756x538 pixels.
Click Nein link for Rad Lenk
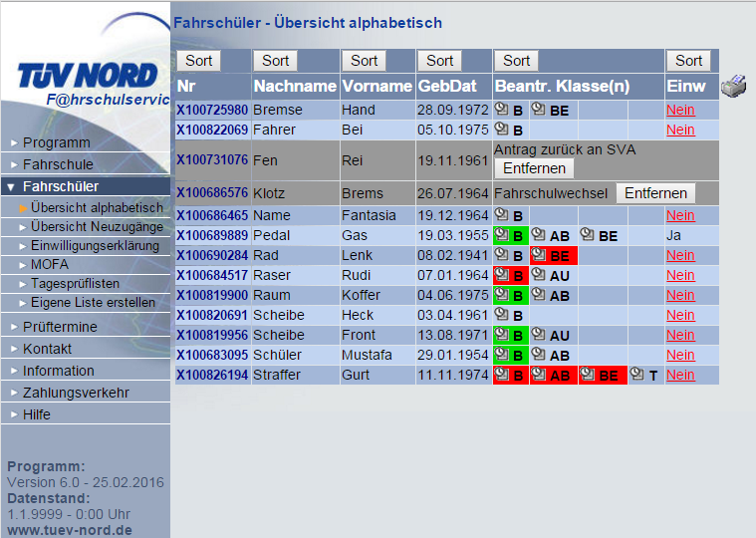680,255
